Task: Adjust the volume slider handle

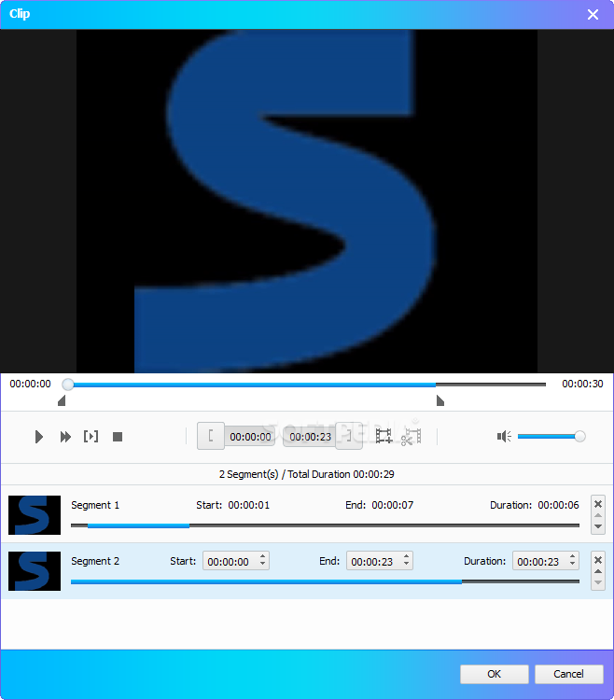Action: pos(579,436)
